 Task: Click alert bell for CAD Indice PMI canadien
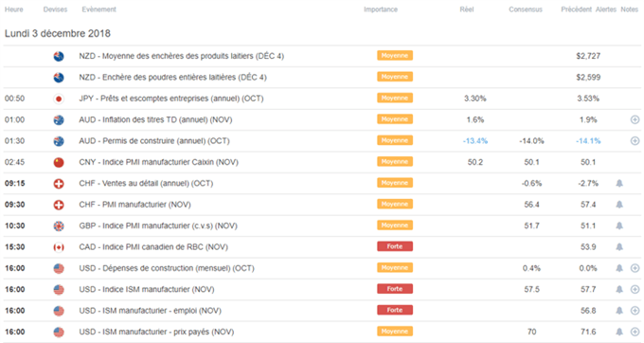619,247
